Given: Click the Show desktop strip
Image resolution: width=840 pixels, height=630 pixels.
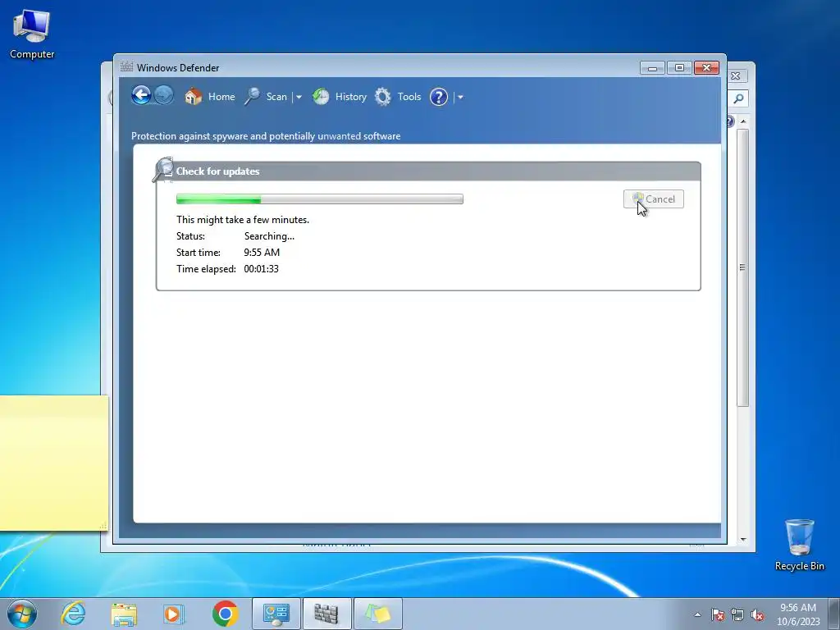Looking at the screenshot, I should (834, 614).
